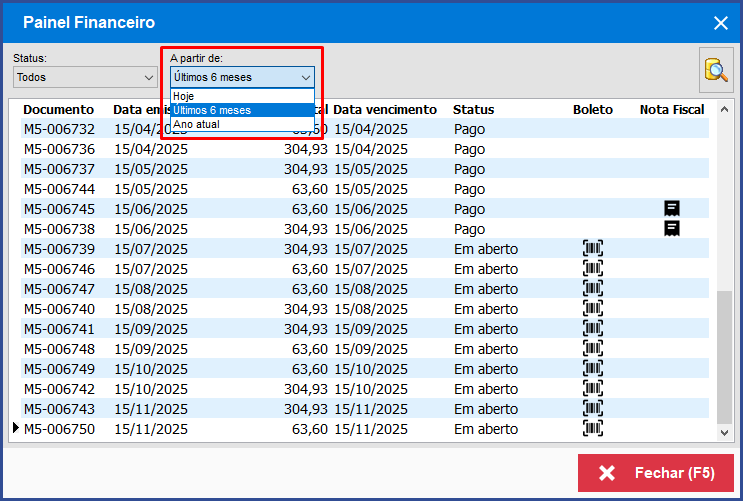The width and height of the screenshot is (743, 501).
Task: Choose Últimos 6 meses list option
Action: [242, 110]
